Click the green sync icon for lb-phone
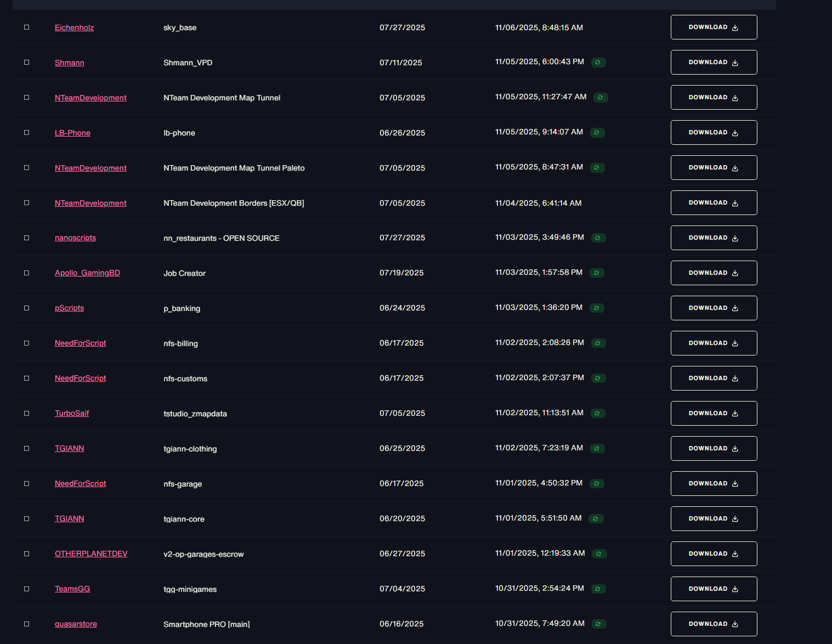 click(597, 133)
